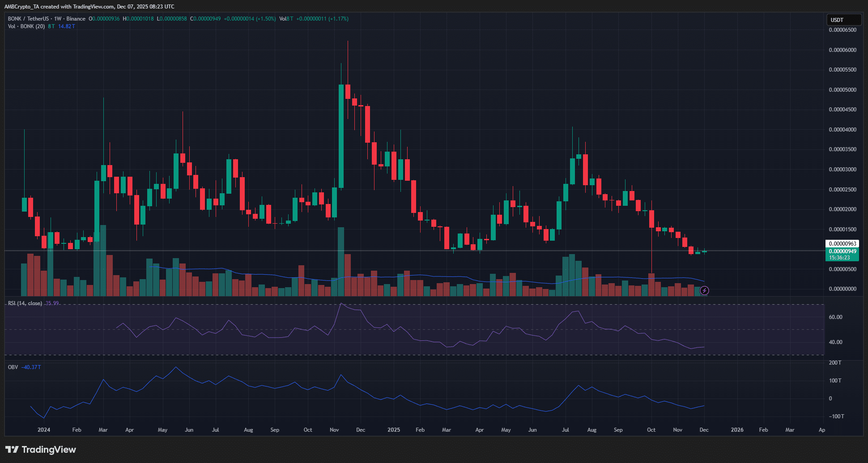Switch chart year by clicking 2025 label
The width and height of the screenshot is (868, 463).
pos(394,430)
